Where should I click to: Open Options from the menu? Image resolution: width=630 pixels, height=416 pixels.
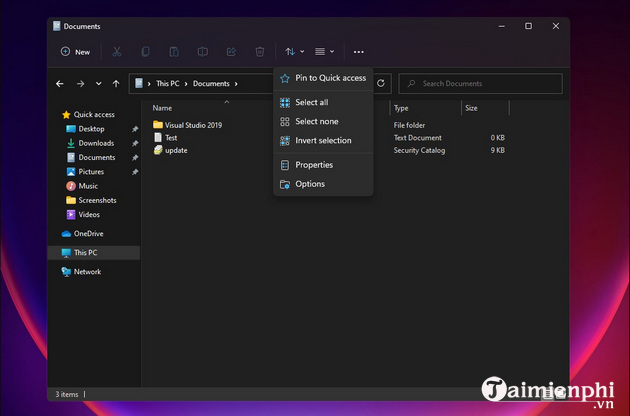point(323,184)
